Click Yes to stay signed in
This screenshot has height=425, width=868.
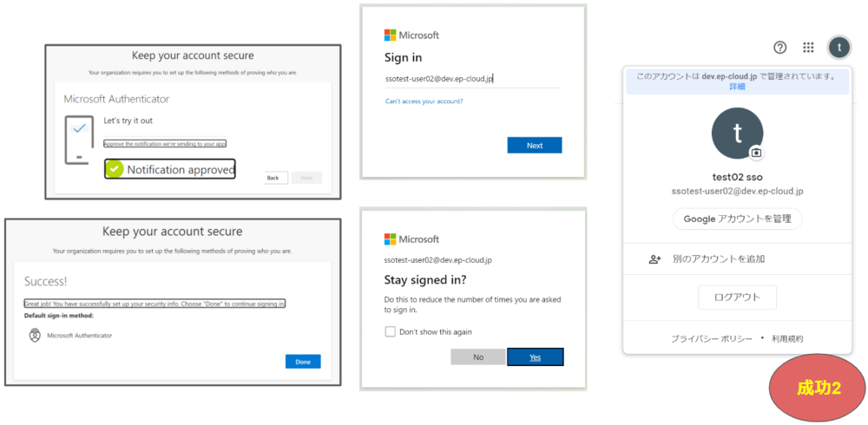pyautogui.click(x=535, y=356)
